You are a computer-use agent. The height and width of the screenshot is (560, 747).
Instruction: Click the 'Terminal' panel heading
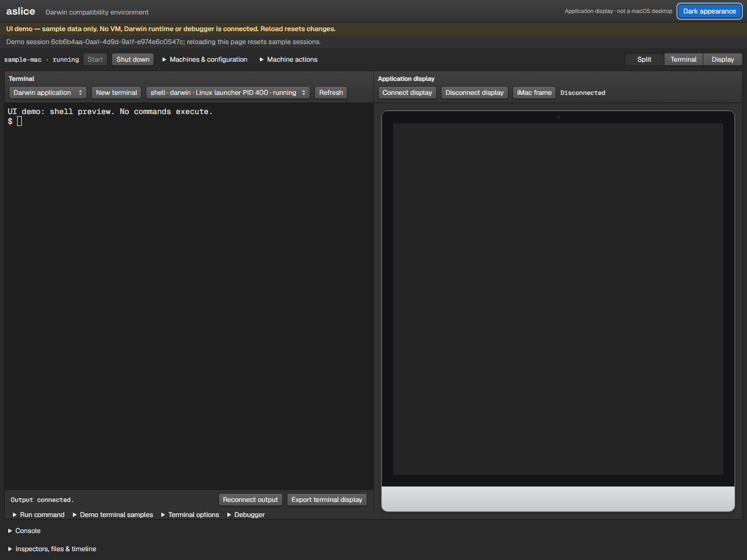pos(21,79)
